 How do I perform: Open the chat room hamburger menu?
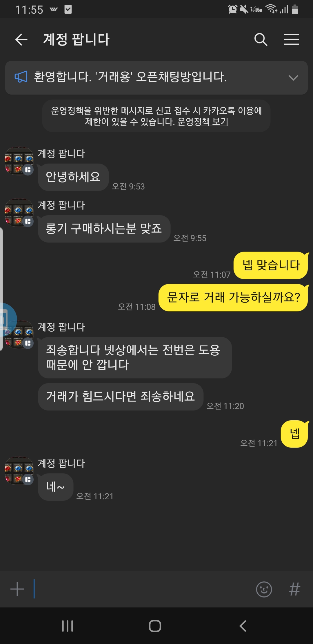(x=291, y=39)
